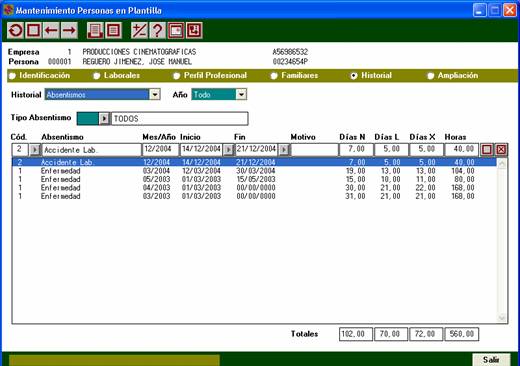Click the scroll up arrow of the list
Screen dimensions: 520x366
(502, 163)
